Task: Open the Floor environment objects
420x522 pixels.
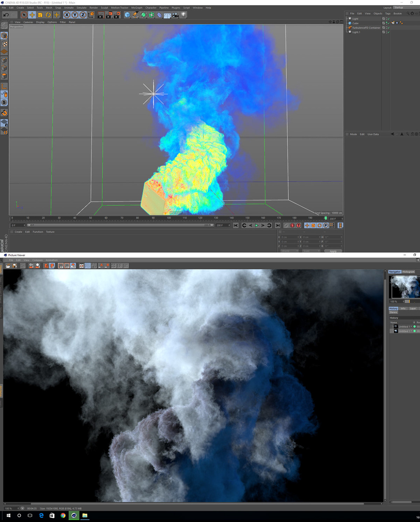Action: (168, 15)
